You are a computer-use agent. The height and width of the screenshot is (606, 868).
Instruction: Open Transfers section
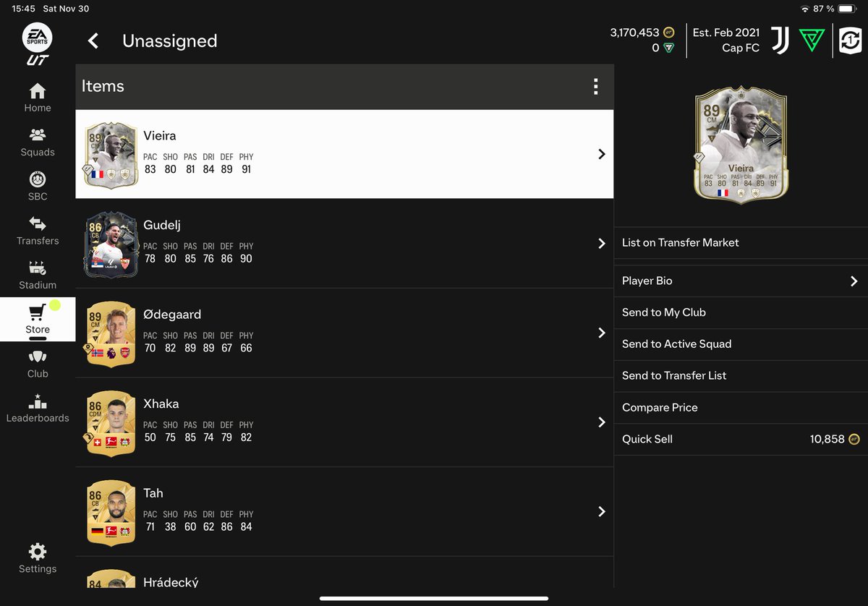coord(38,231)
